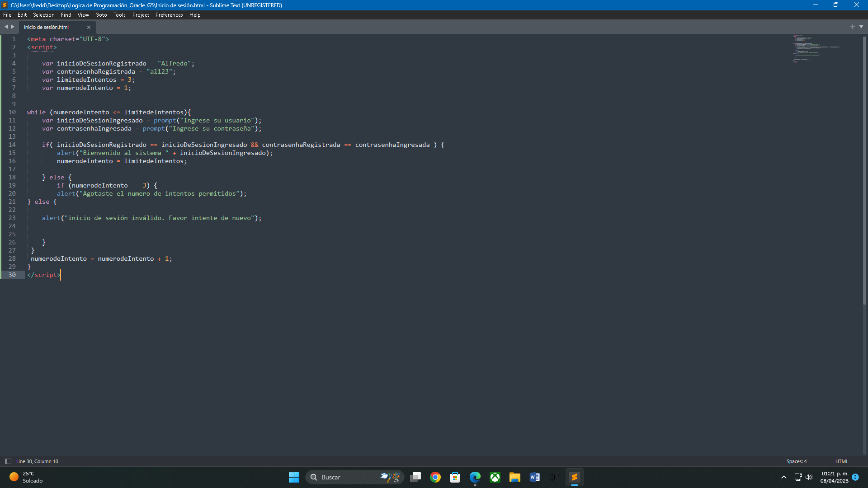Open the Edit menu

[22, 15]
